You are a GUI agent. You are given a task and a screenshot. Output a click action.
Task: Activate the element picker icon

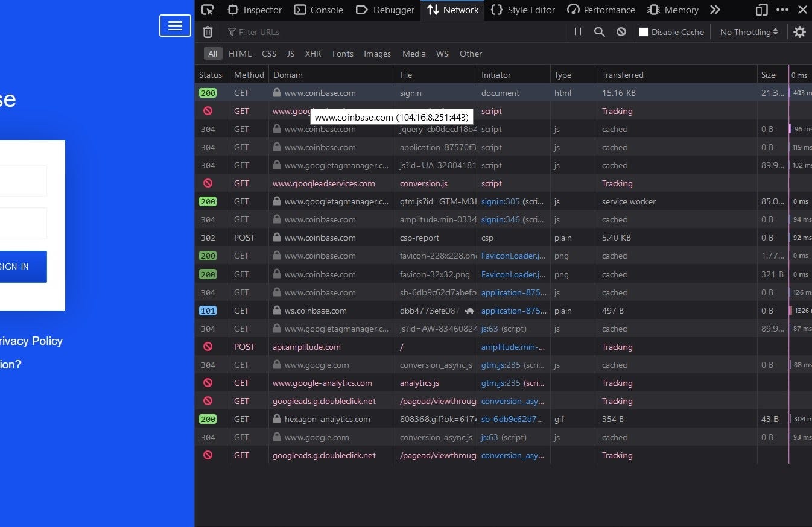[x=208, y=10]
